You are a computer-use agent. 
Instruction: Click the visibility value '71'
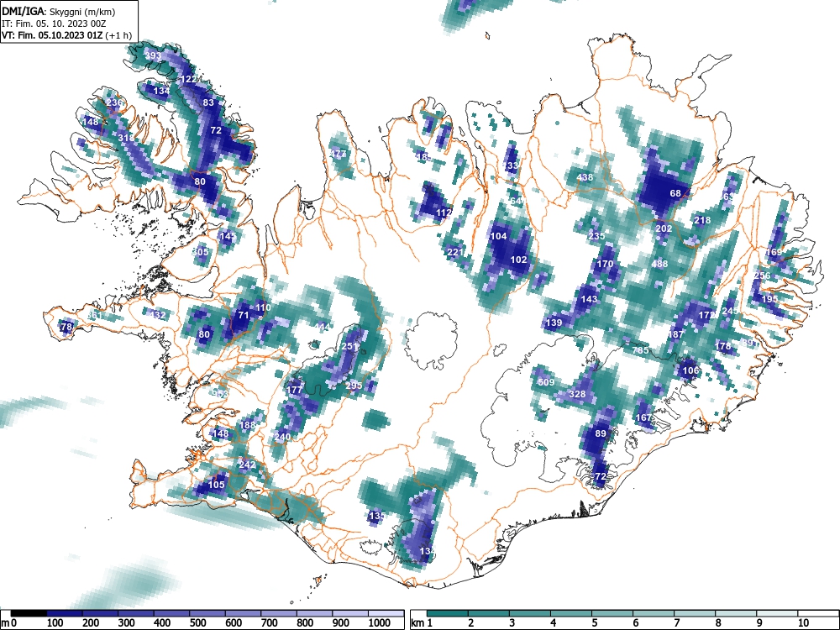[x=244, y=315]
